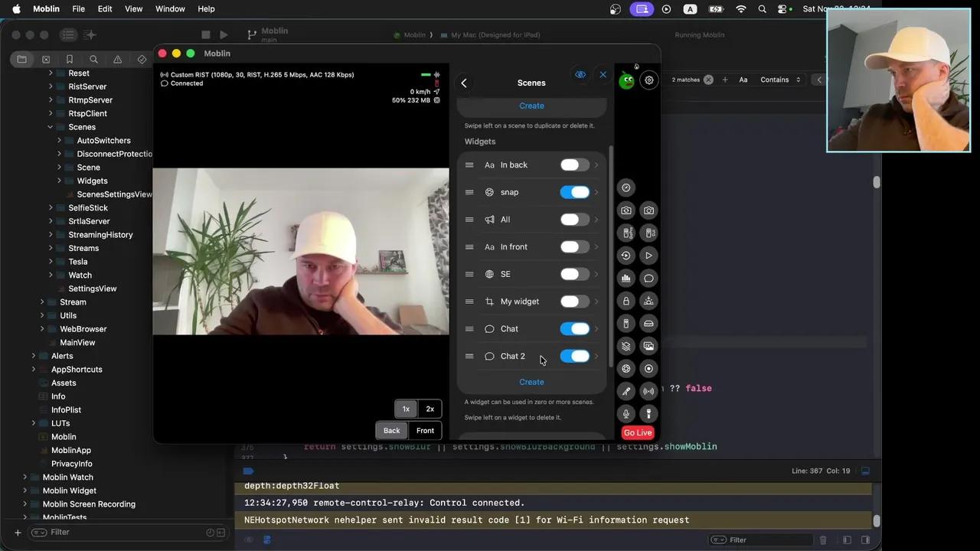
Task: Click the aperture shutter quick button
Action: (626, 369)
